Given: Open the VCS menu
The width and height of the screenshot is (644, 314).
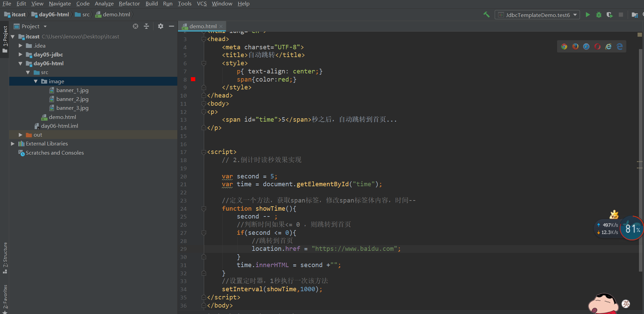Looking at the screenshot, I should 202,4.
